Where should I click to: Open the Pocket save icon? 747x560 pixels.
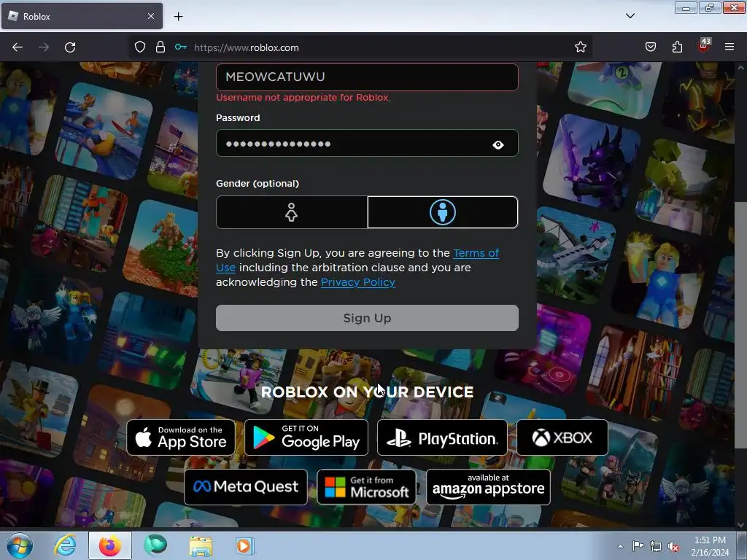tap(651, 47)
